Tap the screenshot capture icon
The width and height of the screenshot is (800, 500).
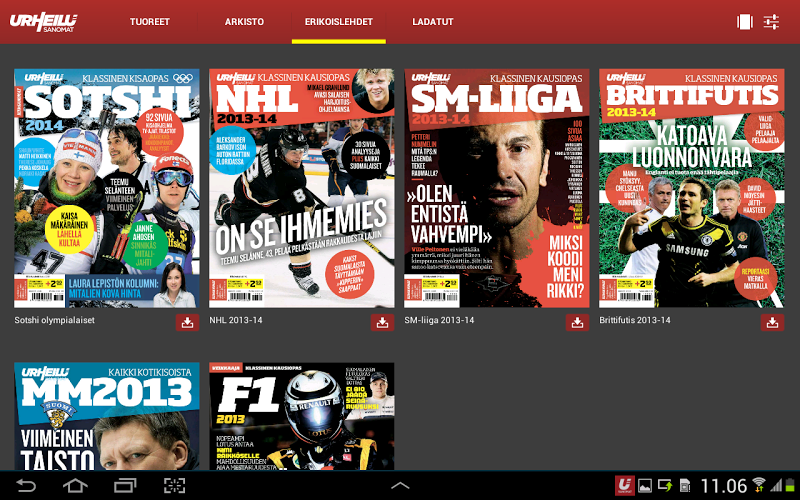(174, 485)
